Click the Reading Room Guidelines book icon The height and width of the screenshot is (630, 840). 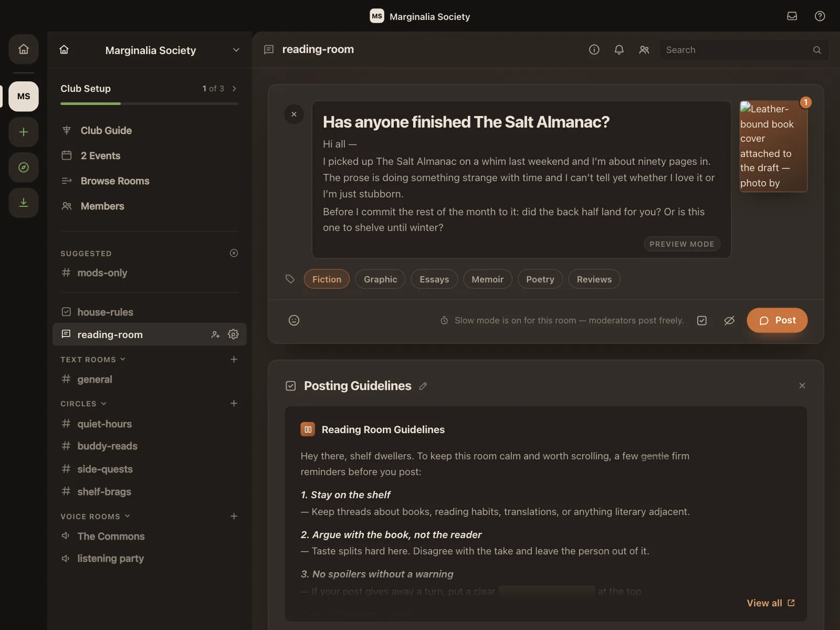(x=308, y=429)
